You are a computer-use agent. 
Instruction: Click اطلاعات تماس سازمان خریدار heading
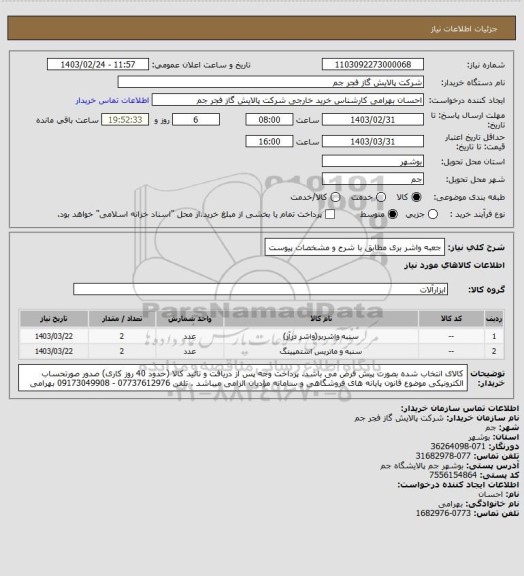pos(459,408)
